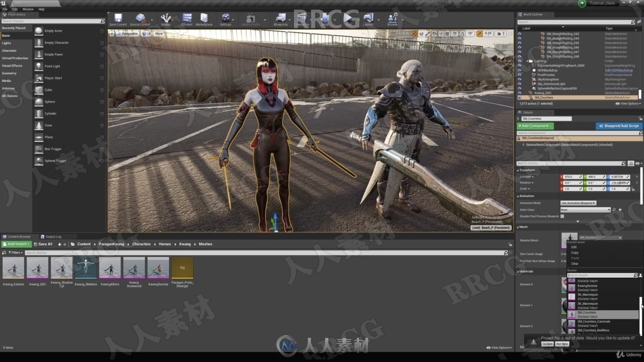This screenshot has height=362, width=644.
Task: Collapse the Mesh section
Action: point(518,227)
